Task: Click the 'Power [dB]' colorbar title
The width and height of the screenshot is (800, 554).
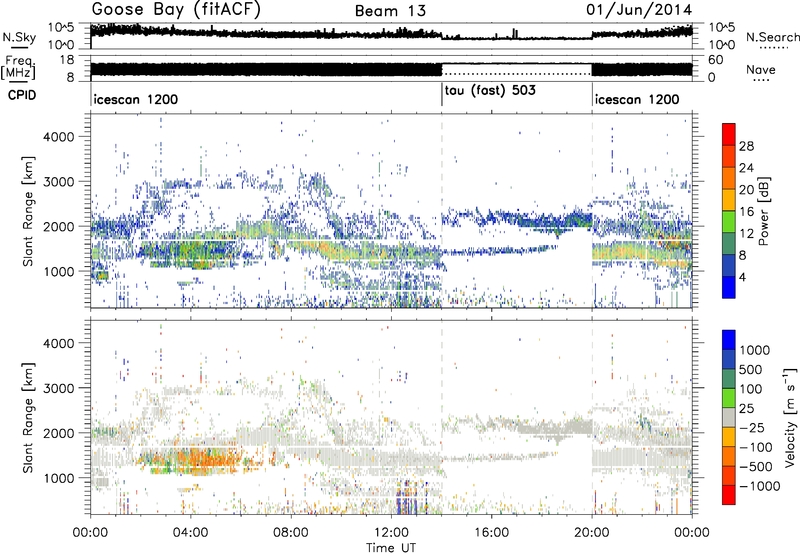Action: pyautogui.click(x=764, y=211)
